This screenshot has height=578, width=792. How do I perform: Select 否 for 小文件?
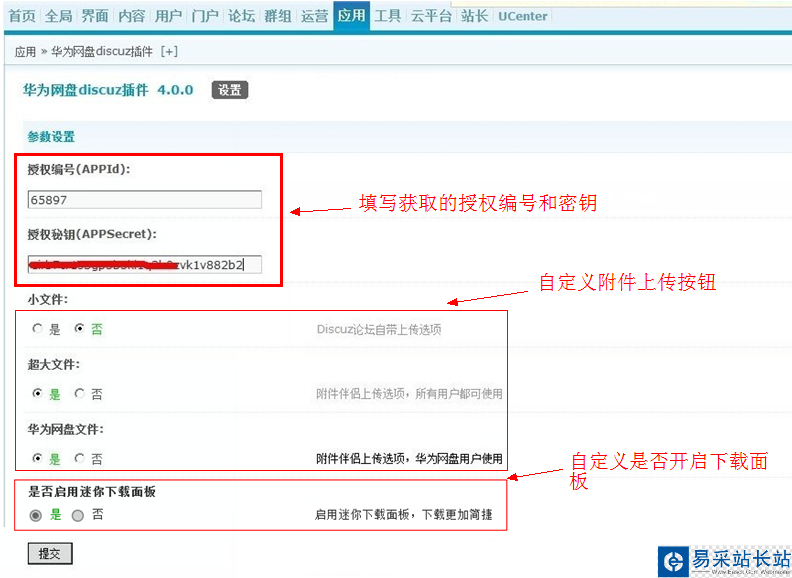[x=79, y=328]
